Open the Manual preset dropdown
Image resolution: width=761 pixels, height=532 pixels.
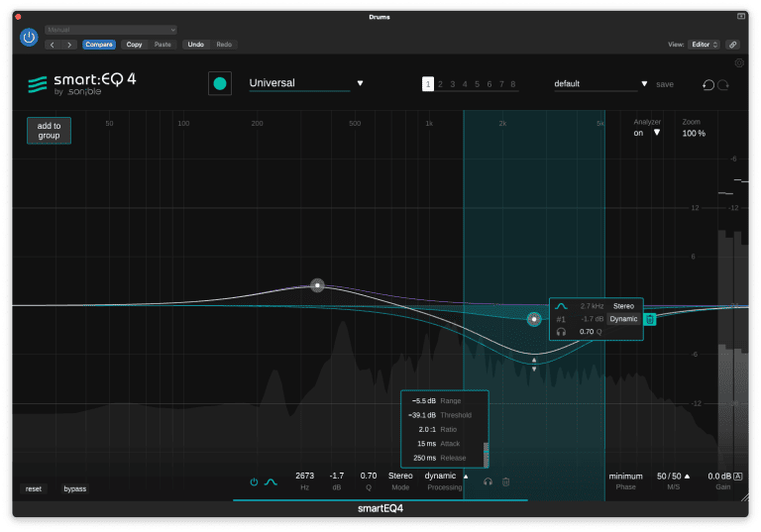[111, 30]
